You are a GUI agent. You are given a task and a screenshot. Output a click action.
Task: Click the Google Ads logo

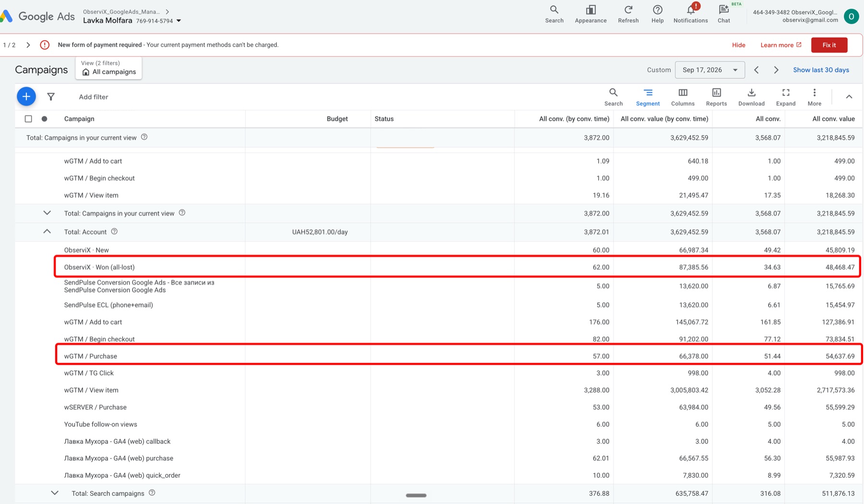tap(38, 16)
